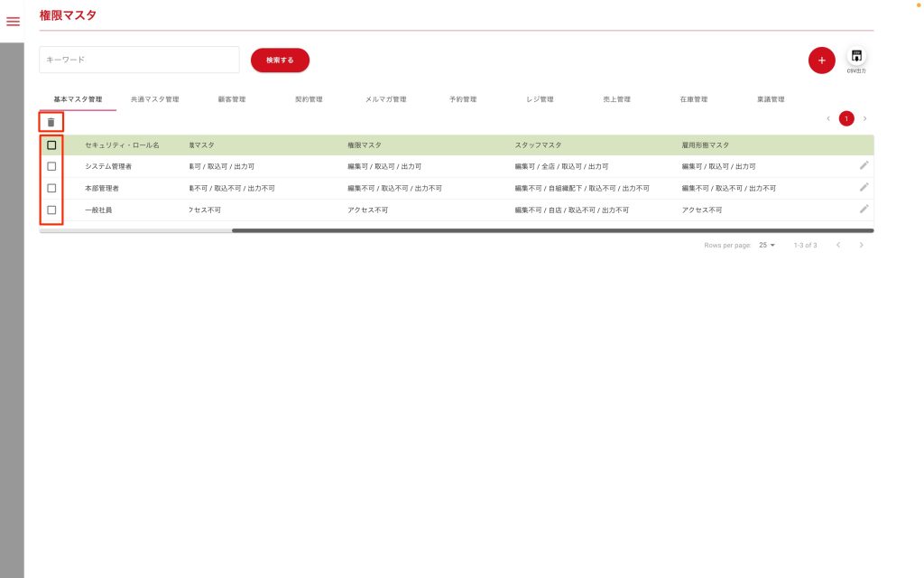This screenshot has height=578, width=924.
Task: Export data with CSV出力 icon
Action: [x=856, y=57]
